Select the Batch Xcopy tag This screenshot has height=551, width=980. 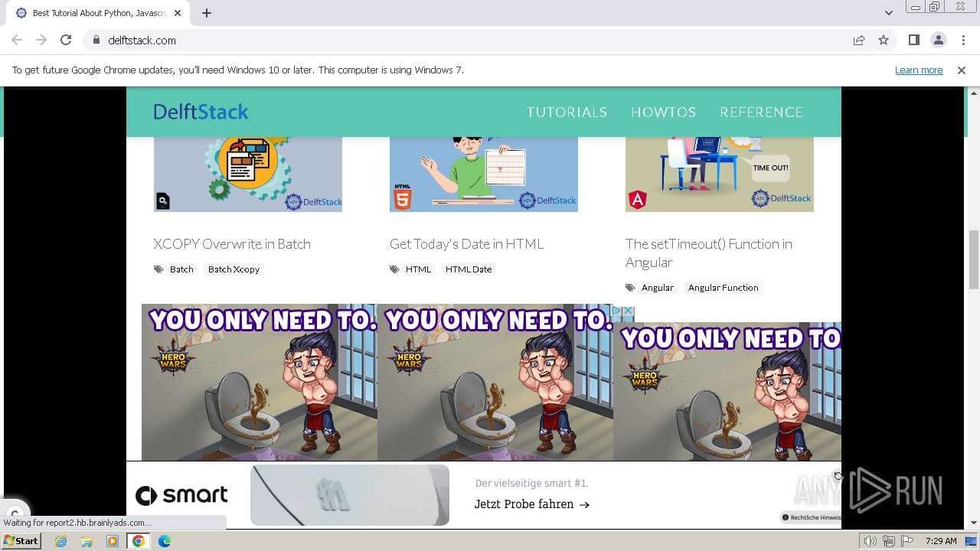pos(234,269)
